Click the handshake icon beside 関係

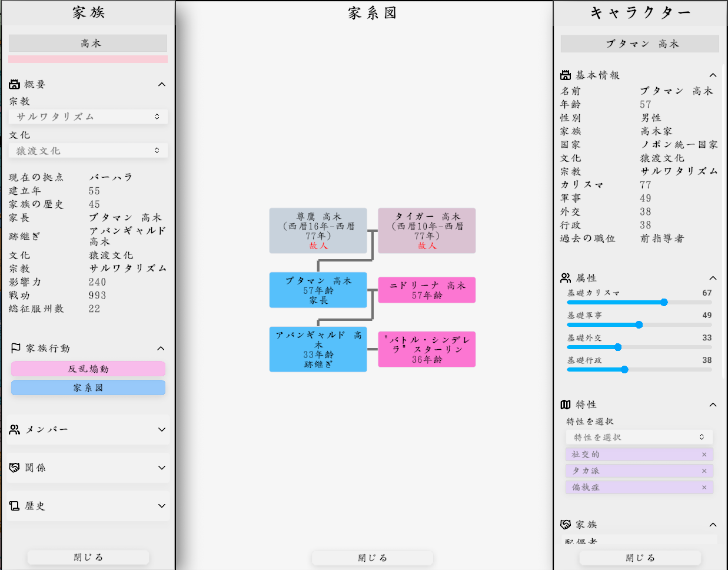click(x=15, y=468)
